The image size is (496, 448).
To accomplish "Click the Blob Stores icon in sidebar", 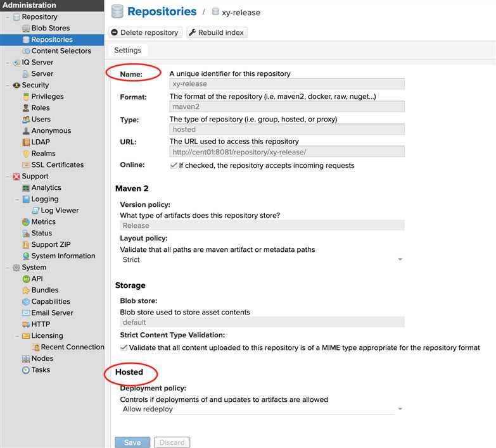I will 26,28.
